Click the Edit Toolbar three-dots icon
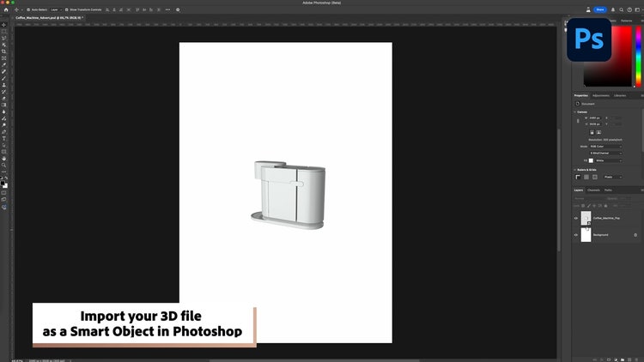The height and width of the screenshot is (362, 644). [4, 172]
